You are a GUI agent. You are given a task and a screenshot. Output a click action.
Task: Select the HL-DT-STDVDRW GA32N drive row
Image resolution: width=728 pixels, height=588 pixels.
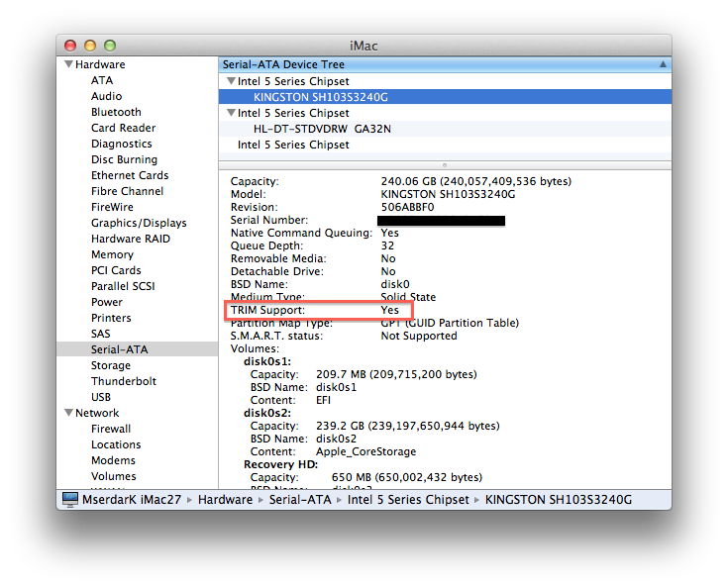[x=445, y=129]
